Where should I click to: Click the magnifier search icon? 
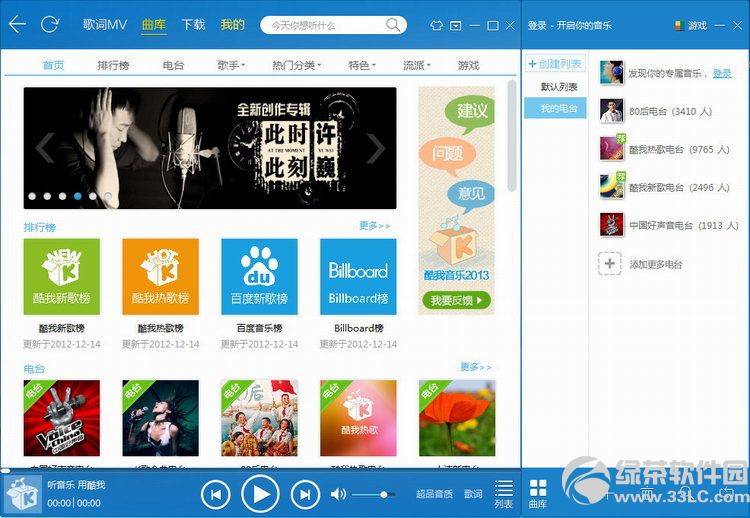[393, 24]
